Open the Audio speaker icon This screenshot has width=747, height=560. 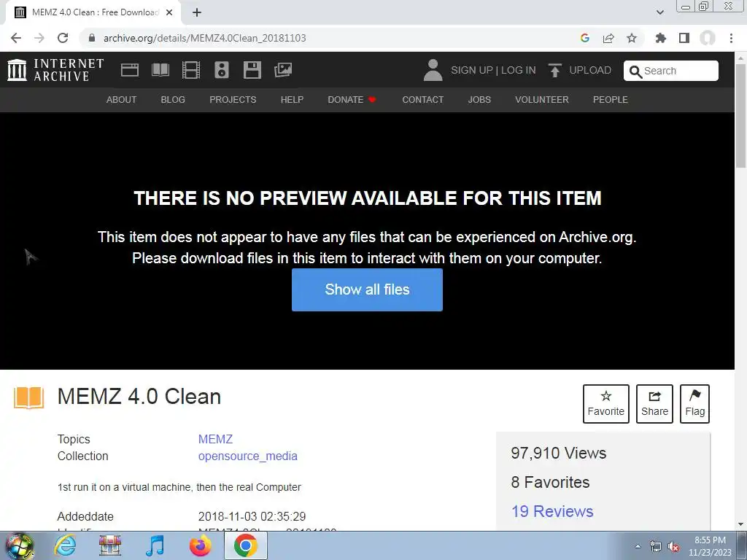click(222, 70)
